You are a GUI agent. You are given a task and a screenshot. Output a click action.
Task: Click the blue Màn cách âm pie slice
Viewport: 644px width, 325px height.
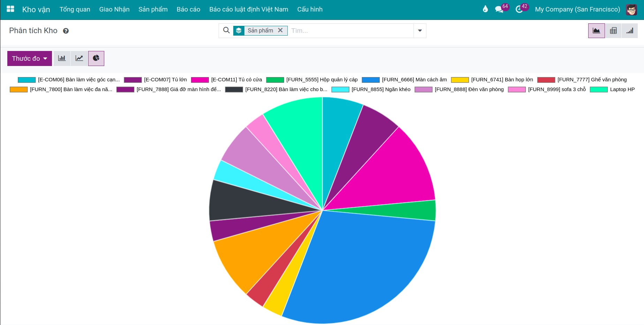pyautogui.click(x=359, y=265)
